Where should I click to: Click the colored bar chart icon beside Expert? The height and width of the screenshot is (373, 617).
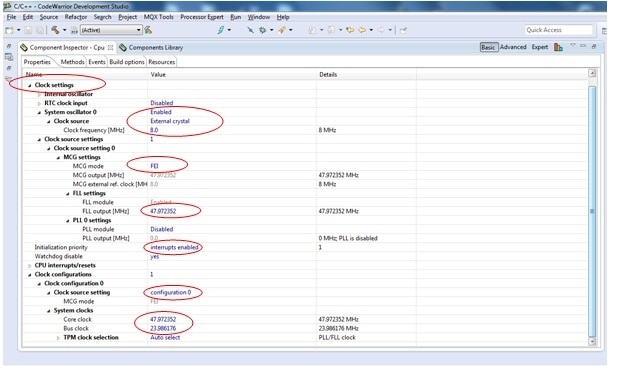(x=558, y=47)
